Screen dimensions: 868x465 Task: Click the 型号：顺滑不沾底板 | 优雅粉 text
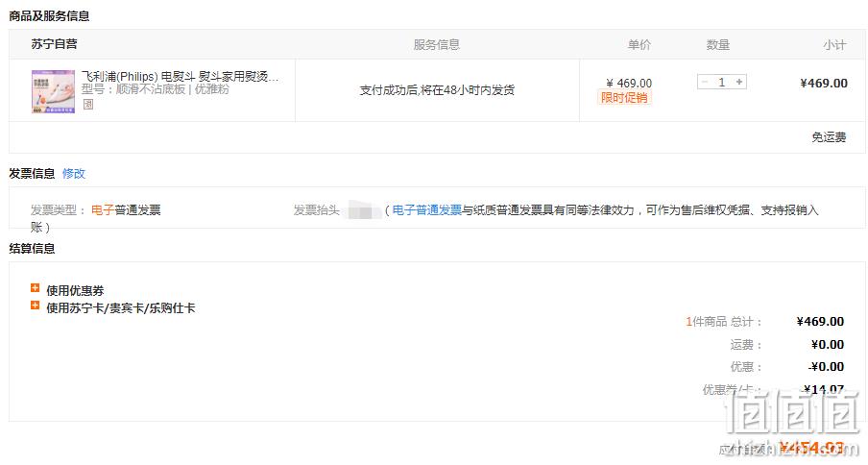(156, 89)
